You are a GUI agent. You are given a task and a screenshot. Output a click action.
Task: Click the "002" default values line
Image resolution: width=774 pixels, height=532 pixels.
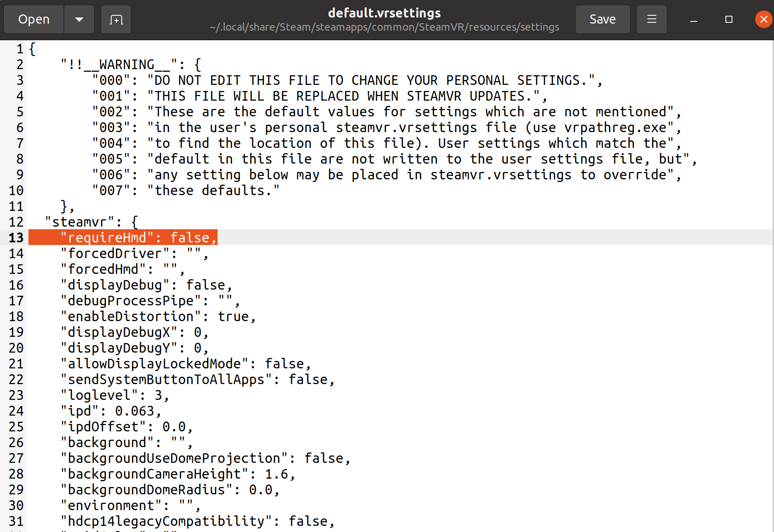pos(387,112)
